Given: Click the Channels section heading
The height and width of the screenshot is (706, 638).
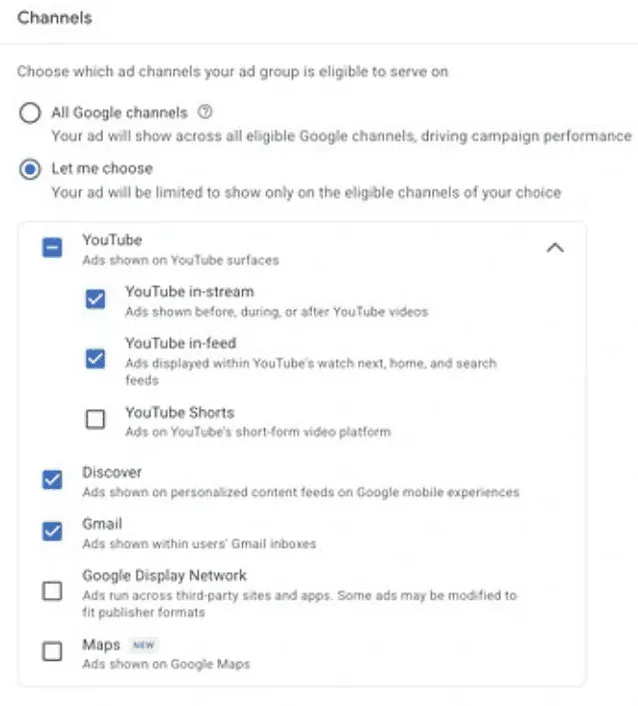Looking at the screenshot, I should (x=54, y=18).
